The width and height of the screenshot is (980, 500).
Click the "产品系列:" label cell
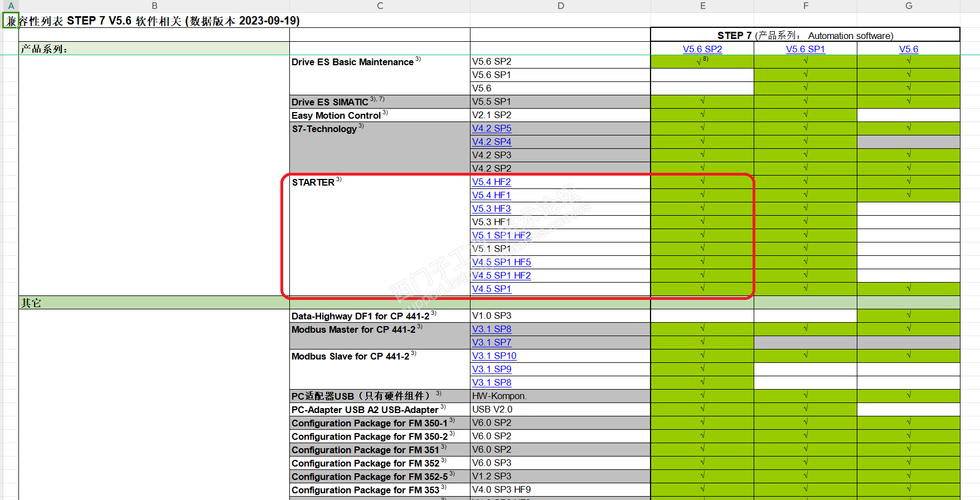(154, 48)
